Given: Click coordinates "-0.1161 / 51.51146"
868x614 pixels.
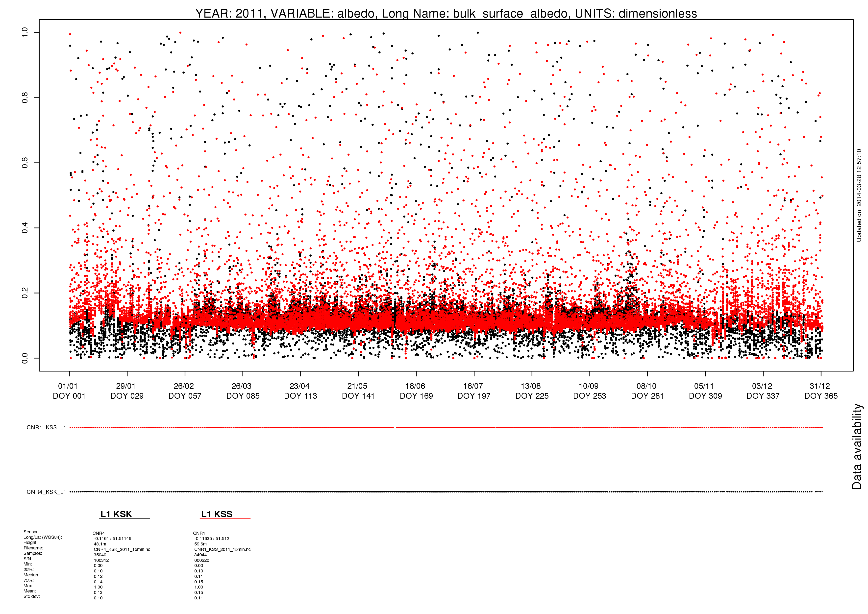Looking at the screenshot, I should [113, 539].
